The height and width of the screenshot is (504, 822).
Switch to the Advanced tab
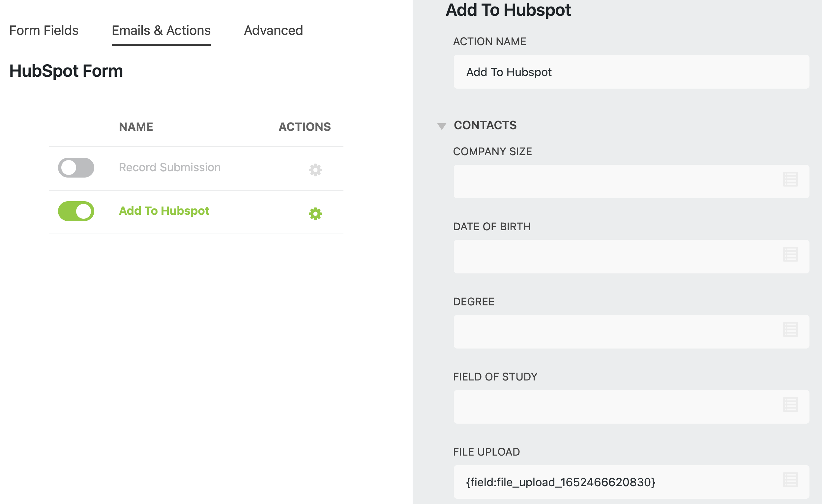pyautogui.click(x=273, y=30)
